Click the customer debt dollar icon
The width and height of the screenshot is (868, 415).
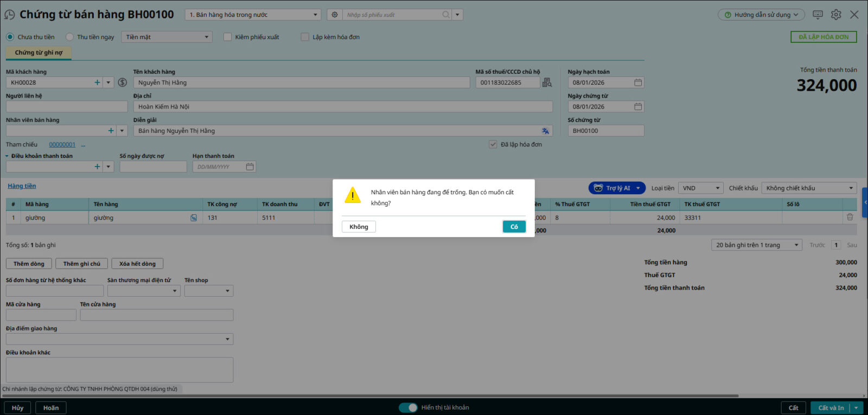coord(123,82)
